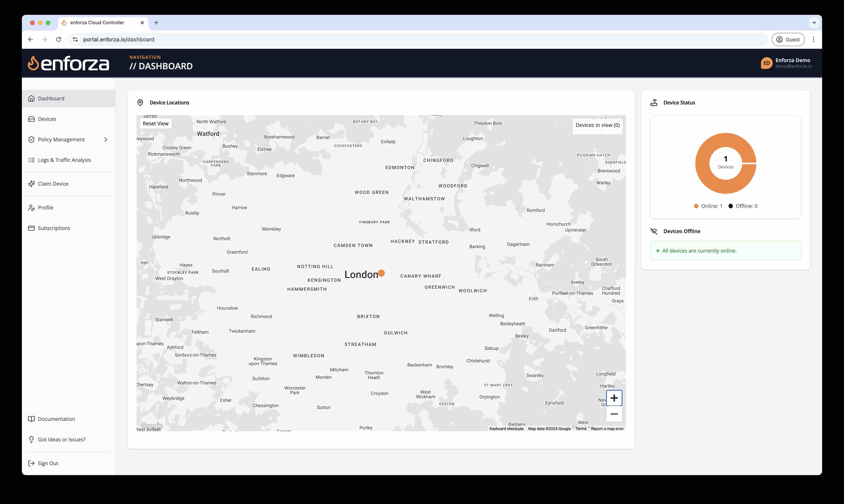
Task: Open the tab search dropdown arrow
Action: [814, 23]
